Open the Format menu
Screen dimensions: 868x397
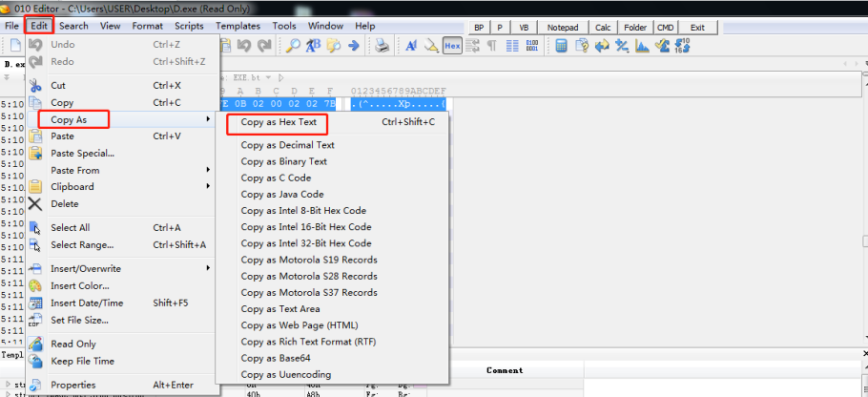point(148,26)
